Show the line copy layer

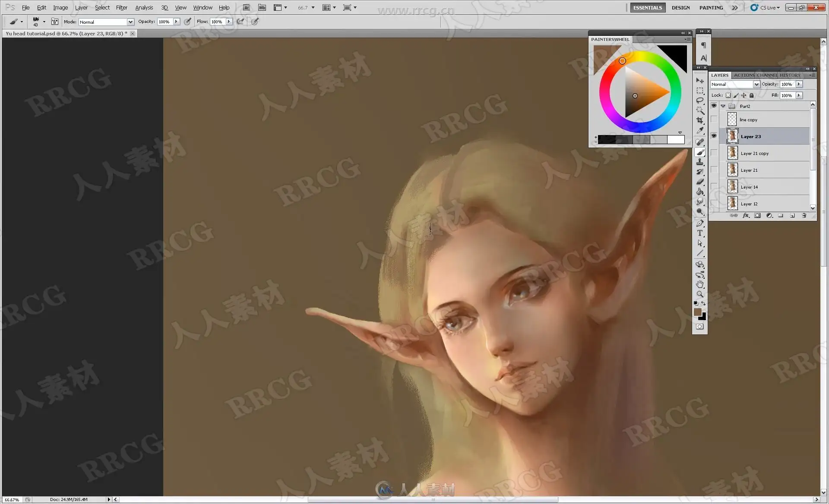coord(714,120)
